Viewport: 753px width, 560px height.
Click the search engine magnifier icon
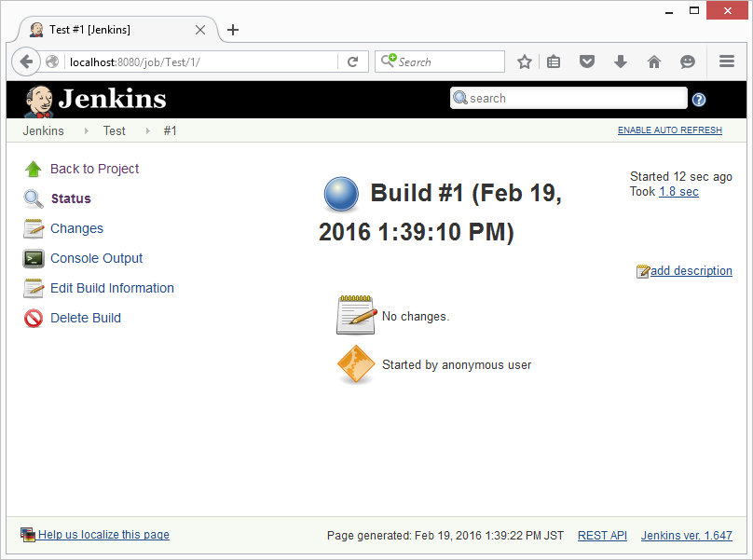[x=388, y=61]
